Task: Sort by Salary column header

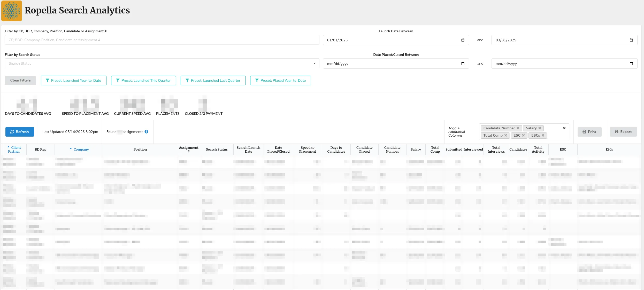Action: coord(416,150)
